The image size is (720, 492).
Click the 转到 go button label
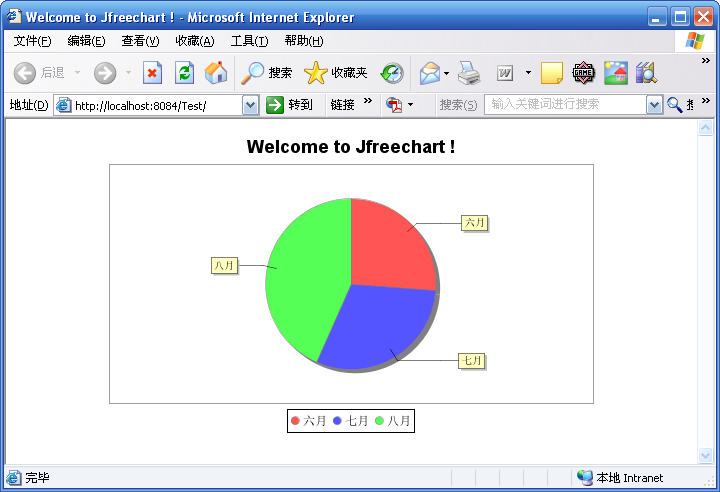point(300,105)
